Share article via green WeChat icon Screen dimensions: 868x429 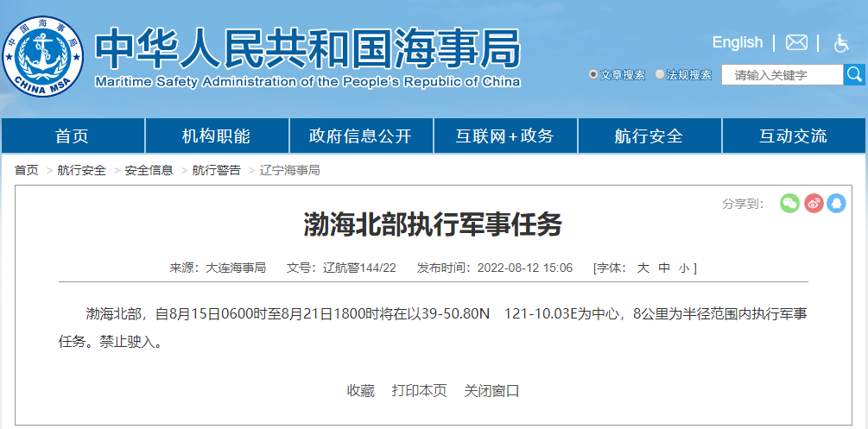(x=790, y=203)
